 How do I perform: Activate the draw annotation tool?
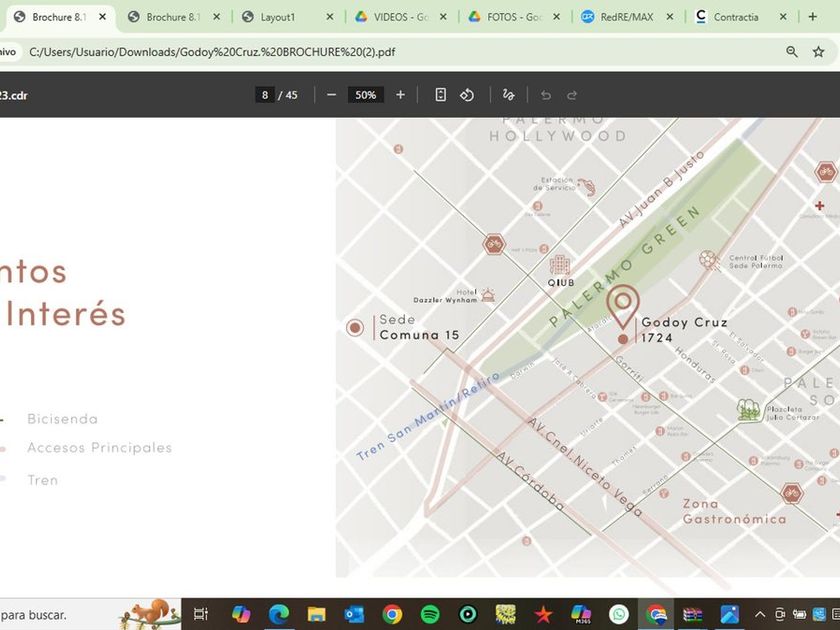[508, 95]
